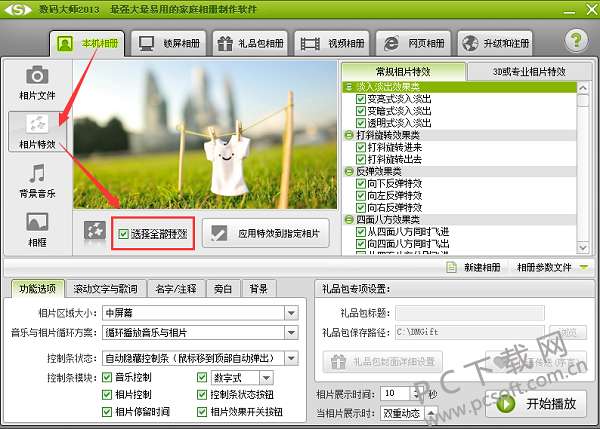The width and height of the screenshot is (600, 429).
Task: Toggle 向右反弹特效 checkbox
Action: click(x=360, y=208)
